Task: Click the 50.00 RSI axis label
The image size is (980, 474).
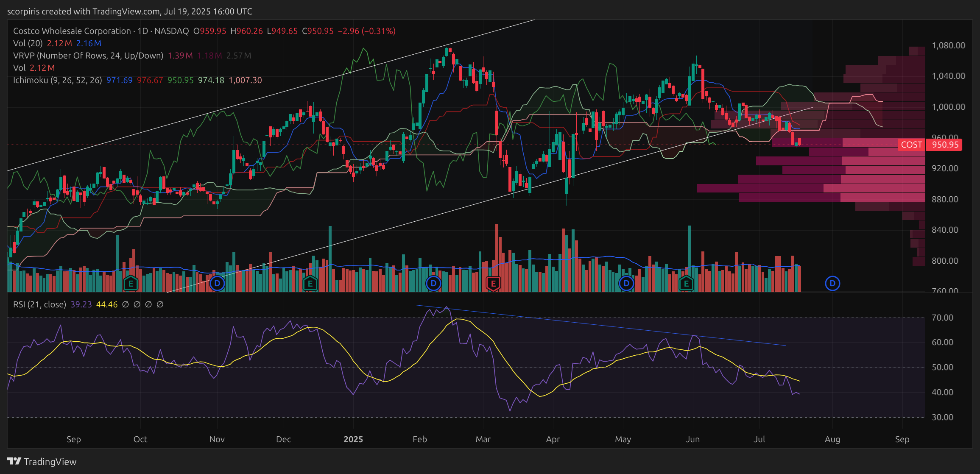Action: (x=943, y=367)
